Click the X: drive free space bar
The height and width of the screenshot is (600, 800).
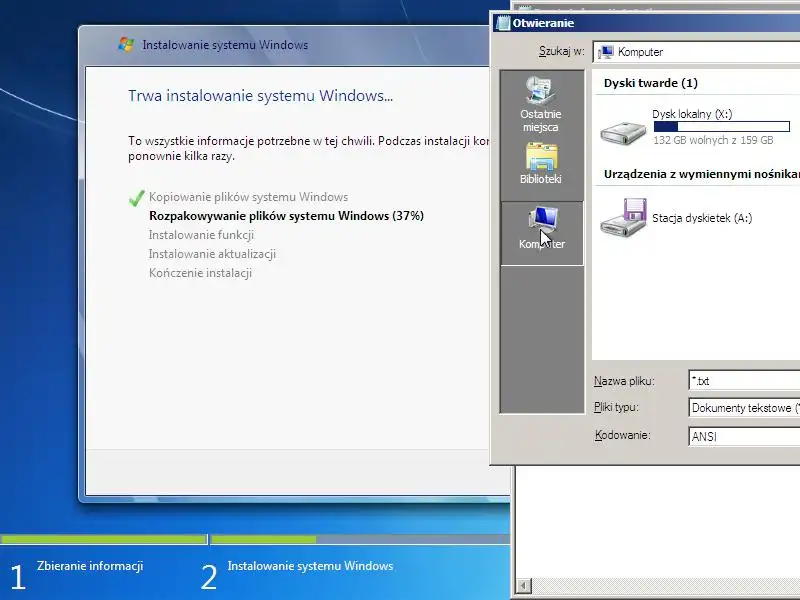click(x=721, y=127)
